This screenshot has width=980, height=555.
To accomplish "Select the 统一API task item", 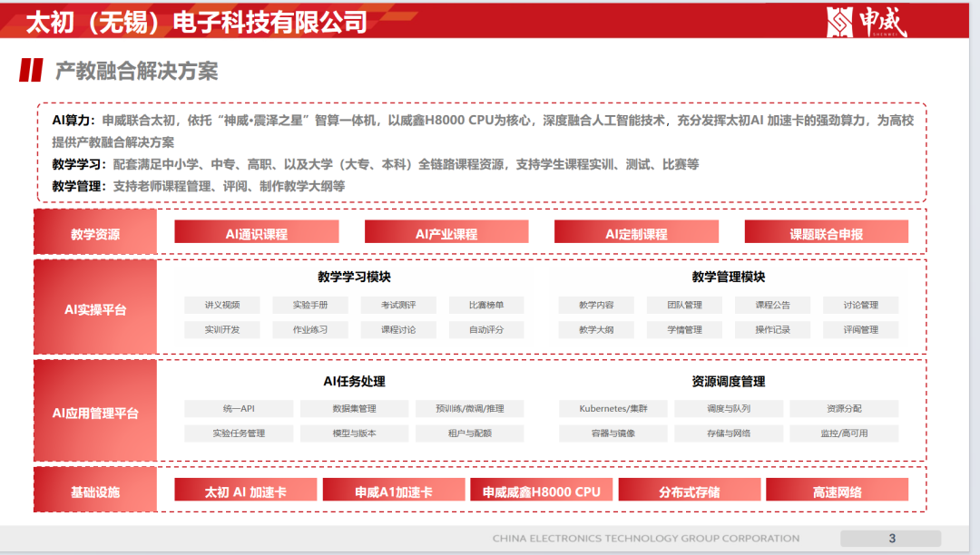I will (x=239, y=409).
